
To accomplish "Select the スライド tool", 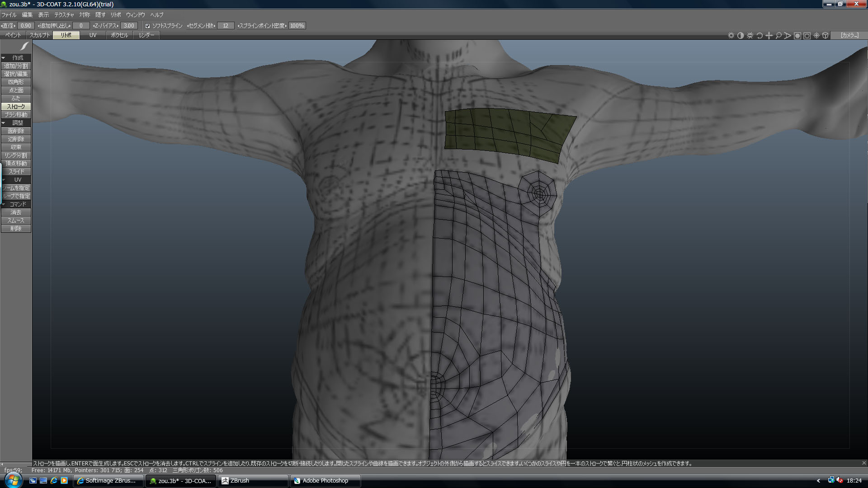I will tap(16, 172).
